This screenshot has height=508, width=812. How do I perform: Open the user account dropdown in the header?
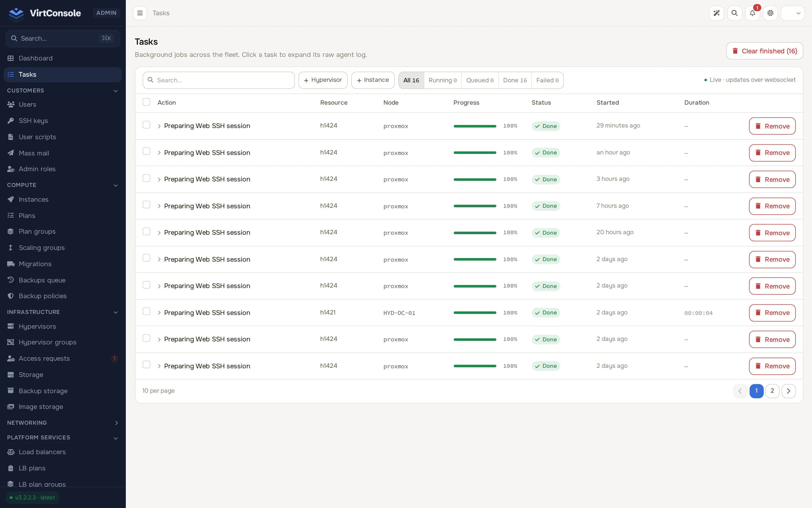click(x=792, y=13)
